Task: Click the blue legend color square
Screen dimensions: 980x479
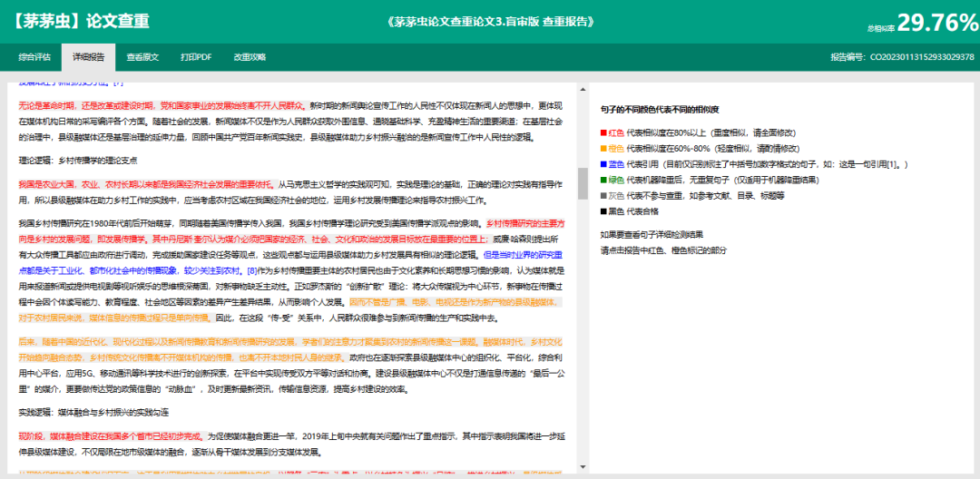Action: [603, 164]
